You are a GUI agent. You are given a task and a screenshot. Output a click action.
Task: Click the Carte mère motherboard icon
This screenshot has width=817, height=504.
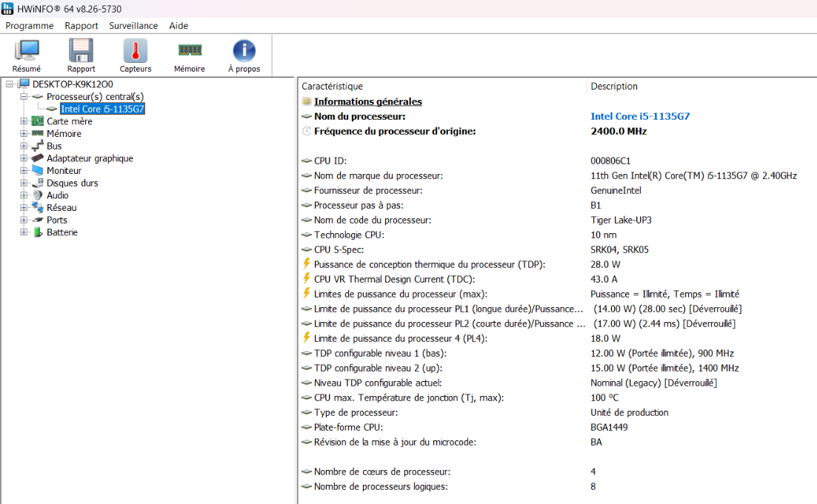tap(38, 121)
